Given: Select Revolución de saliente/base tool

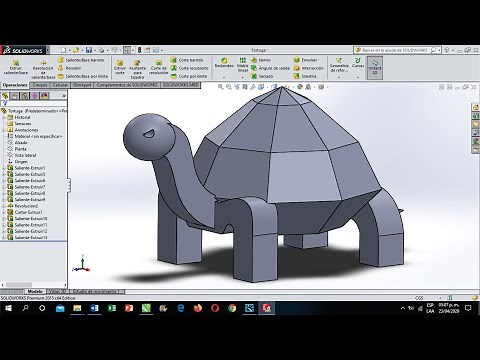Looking at the screenshot, I should tap(43, 70).
